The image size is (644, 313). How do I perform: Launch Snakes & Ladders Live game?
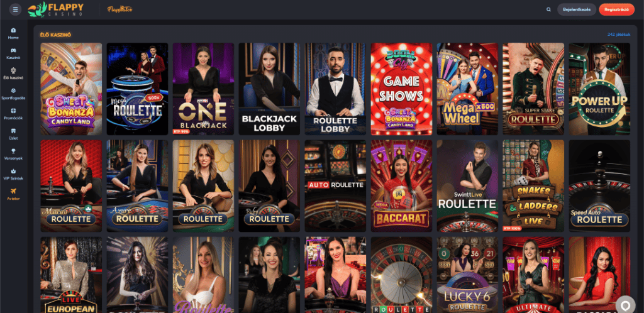click(533, 186)
